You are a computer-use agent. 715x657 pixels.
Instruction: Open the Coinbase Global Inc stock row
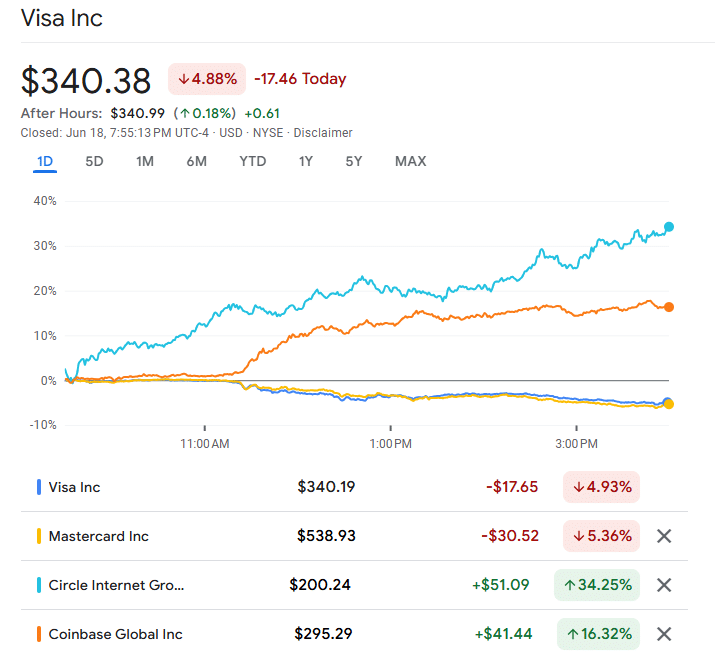pos(354,634)
